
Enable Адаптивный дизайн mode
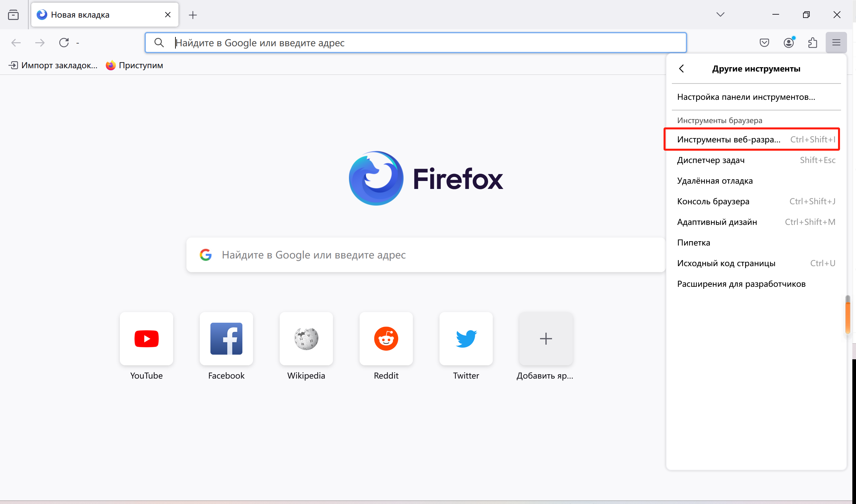click(x=756, y=222)
